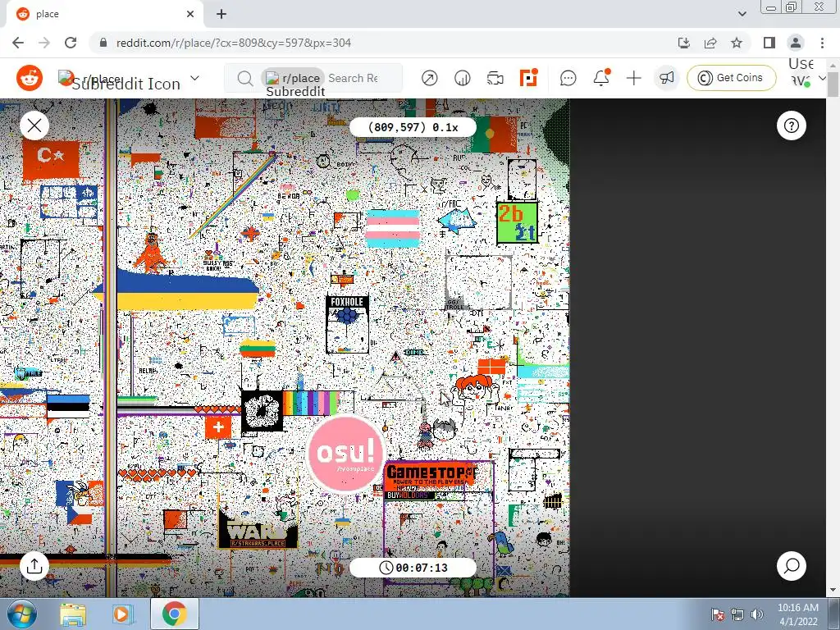Open the notifications bell icon

click(601, 78)
